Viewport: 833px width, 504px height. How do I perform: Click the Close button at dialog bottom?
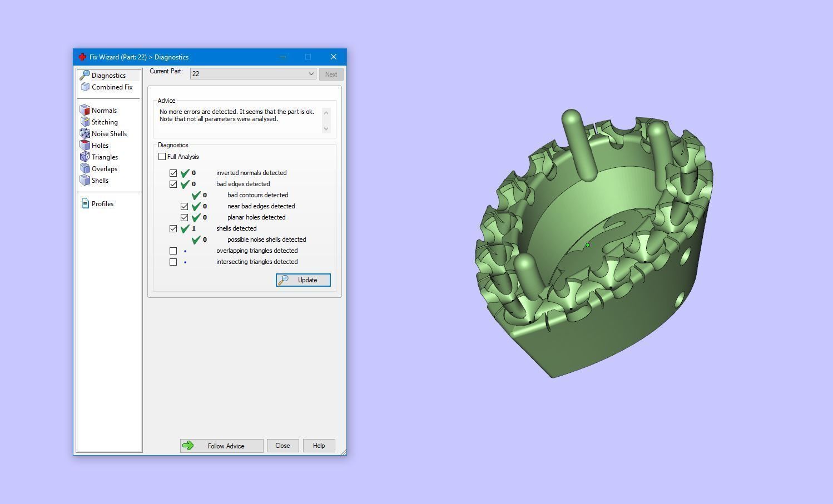pyautogui.click(x=282, y=446)
